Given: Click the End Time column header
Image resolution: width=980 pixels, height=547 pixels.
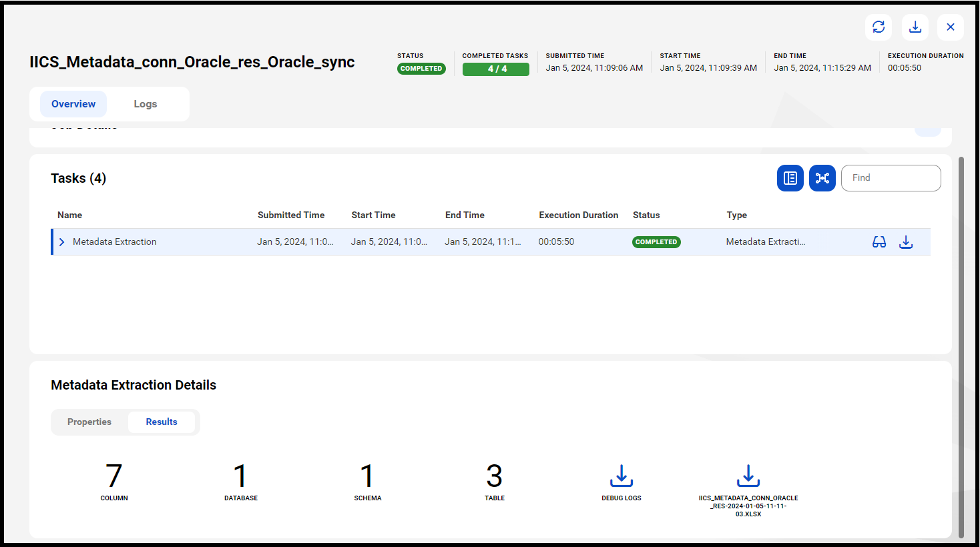Looking at the screenshot, I should point(465,215).
